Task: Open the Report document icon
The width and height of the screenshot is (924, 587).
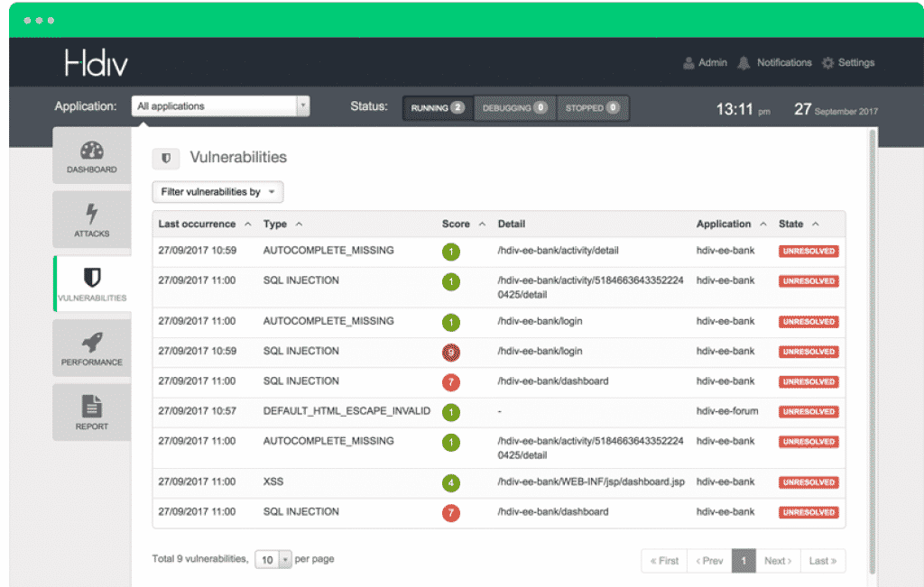Action: (92, 407)
